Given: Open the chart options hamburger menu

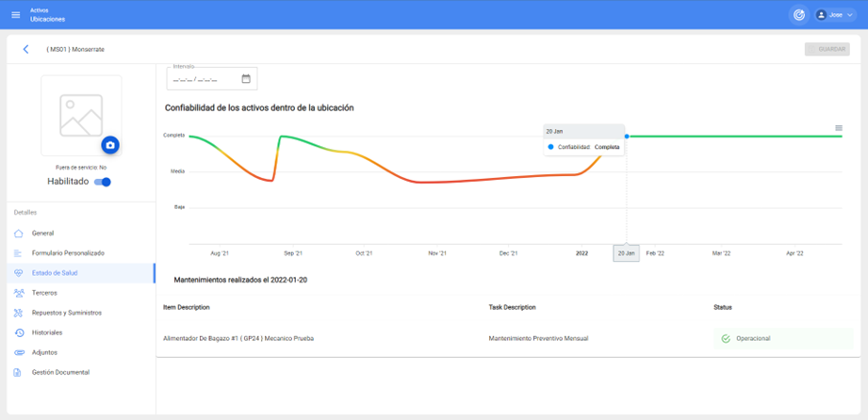Looking at the screenshot, I should pos(839,128).
